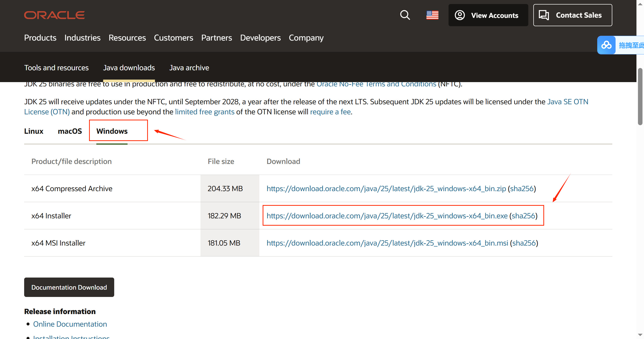Click the blue cloud drag-here widget icon
The width and height of the screenshot is (644, 339).
(606, 45)
